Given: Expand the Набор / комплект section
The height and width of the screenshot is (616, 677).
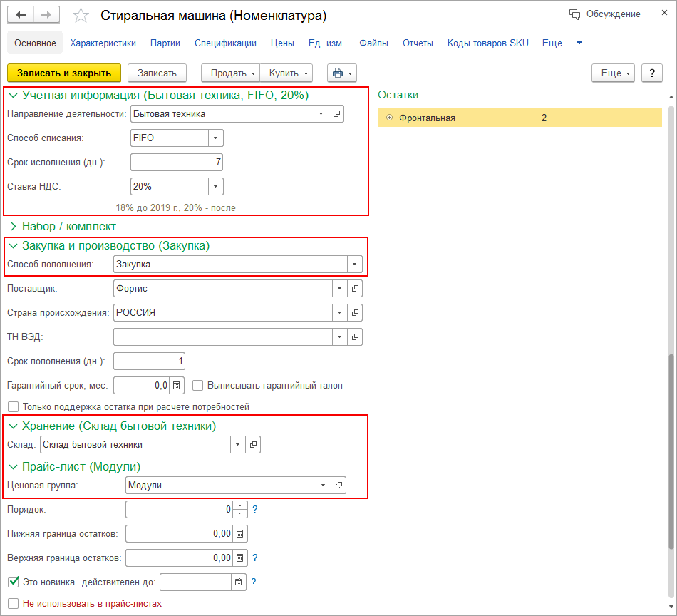Looking at the screenshot, I should click(x=14, y=226).
